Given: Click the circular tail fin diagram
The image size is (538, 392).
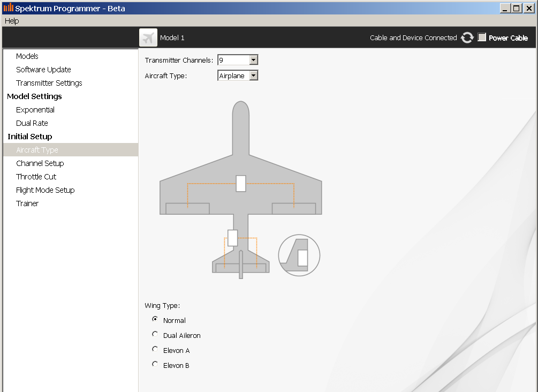Looking at the screenshot, I should click(x=299, y=255).
